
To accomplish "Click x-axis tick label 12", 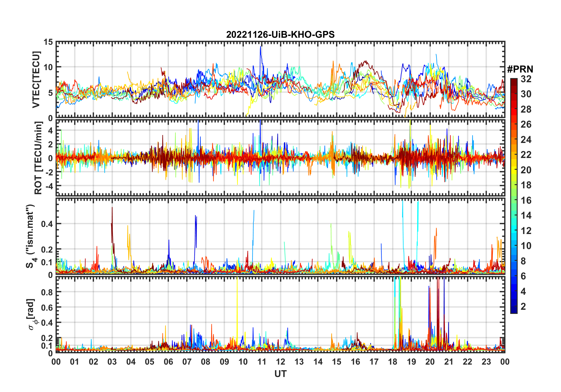I will click(x=280, y=362).
